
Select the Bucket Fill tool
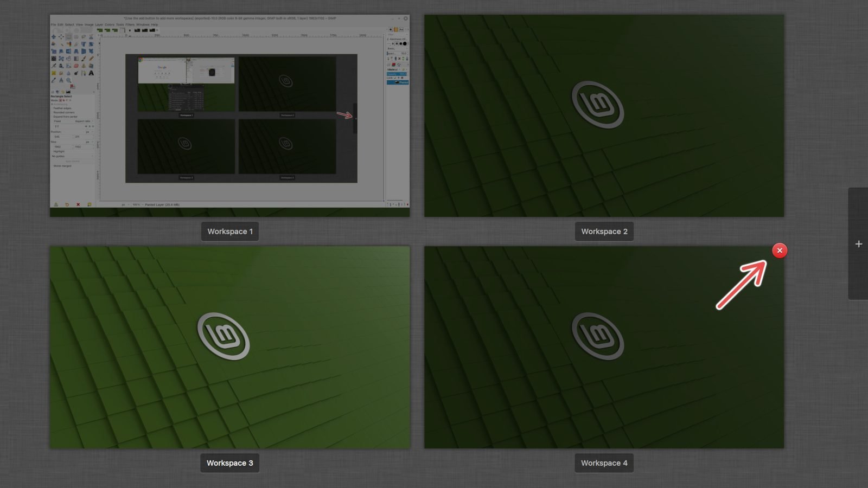pos(53,73)
